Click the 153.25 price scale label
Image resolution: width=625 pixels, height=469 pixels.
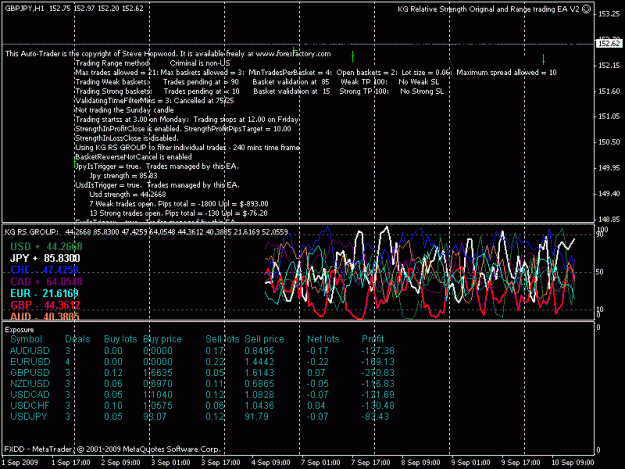(x=609, y=14)
